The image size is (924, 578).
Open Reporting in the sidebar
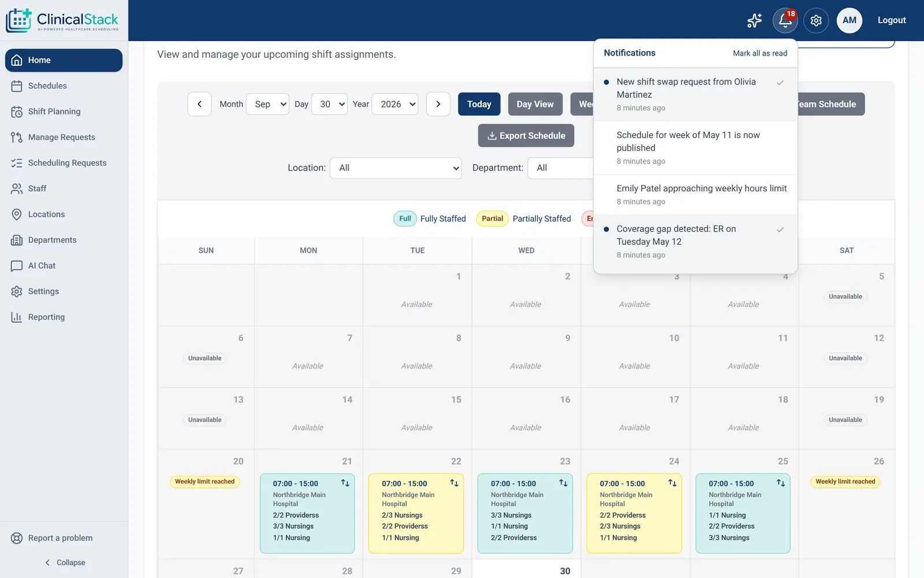(64, 317)
